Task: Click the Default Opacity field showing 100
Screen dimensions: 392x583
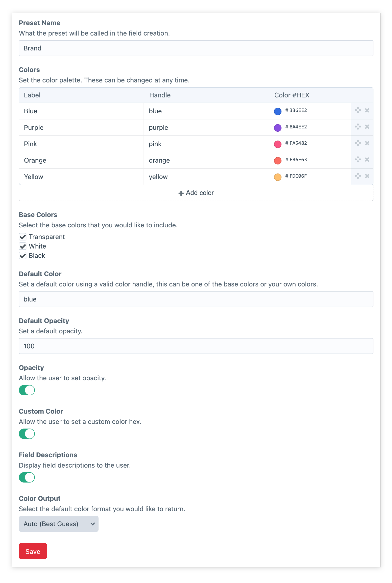Action: click(196, 346)
